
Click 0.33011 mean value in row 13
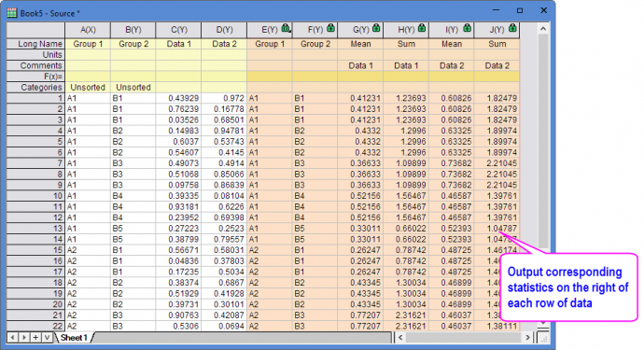click(x=360, y=229)
